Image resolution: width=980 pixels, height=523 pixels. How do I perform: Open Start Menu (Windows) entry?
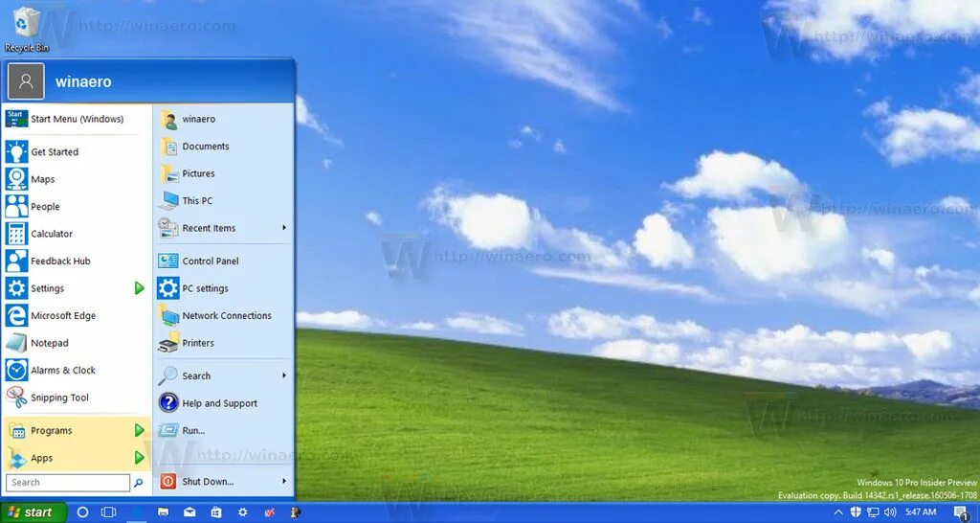tap(77, 119)
